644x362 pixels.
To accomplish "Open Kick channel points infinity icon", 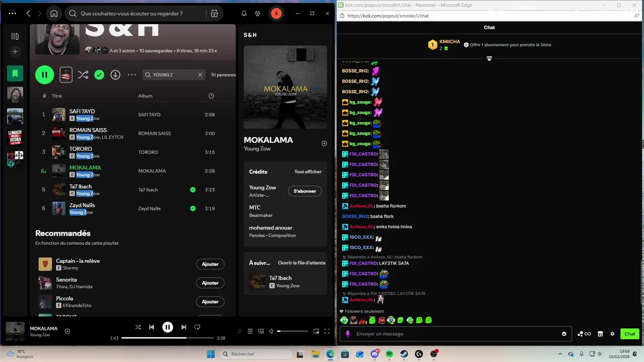I will pyautogui.click(x=584, y=334).
